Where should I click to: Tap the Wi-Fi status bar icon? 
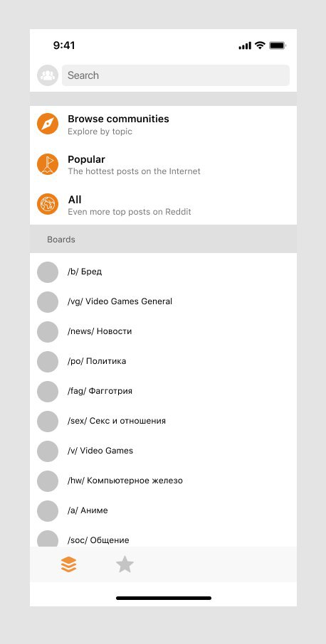(260, 45)
